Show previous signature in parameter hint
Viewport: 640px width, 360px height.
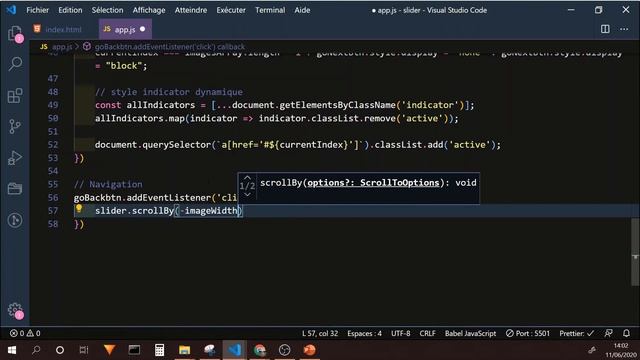247,178
